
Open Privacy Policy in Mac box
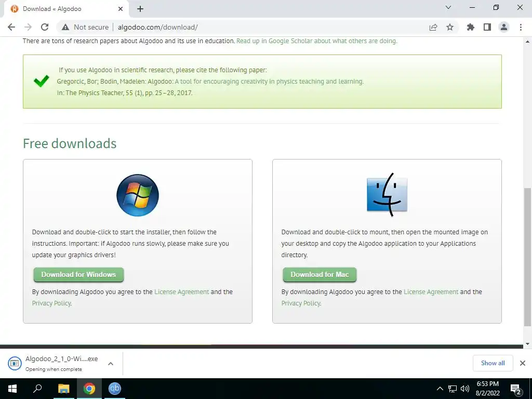[301, 303]
